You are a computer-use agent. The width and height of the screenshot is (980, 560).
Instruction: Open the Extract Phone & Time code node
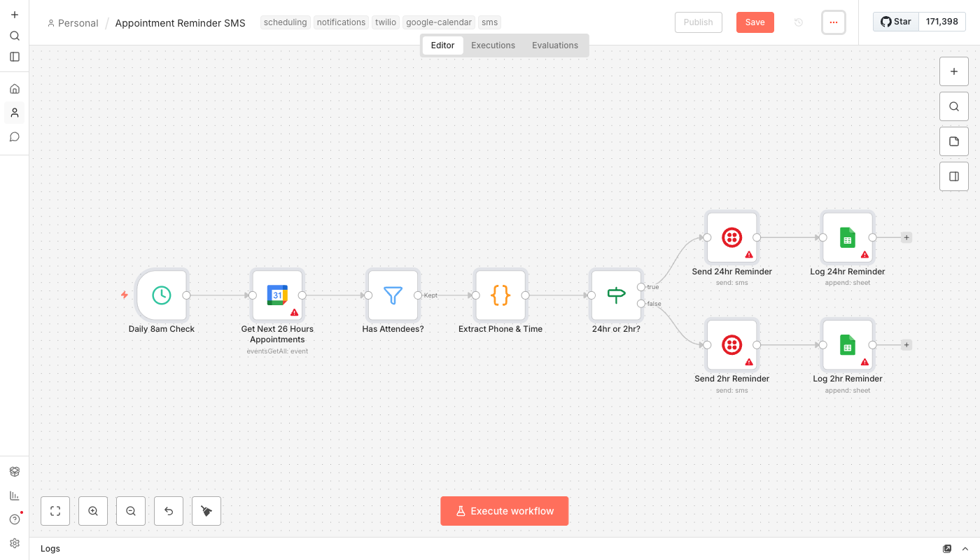coord(500,295)
